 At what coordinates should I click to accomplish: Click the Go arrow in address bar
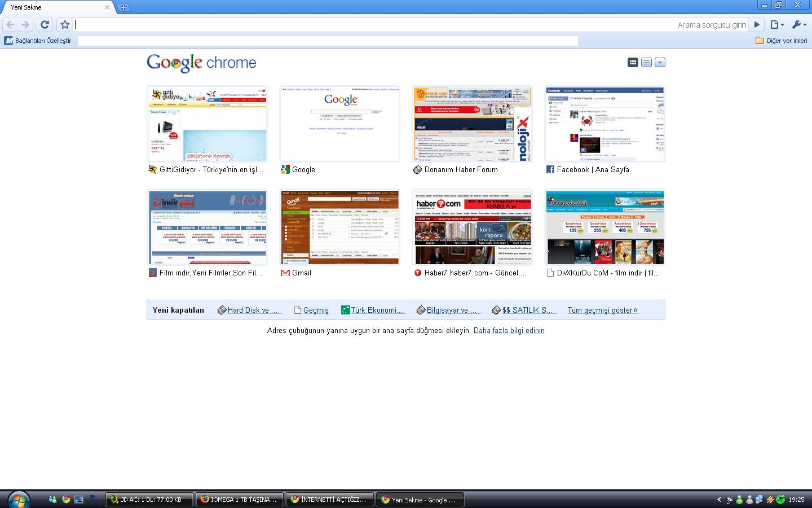point(757,24)
